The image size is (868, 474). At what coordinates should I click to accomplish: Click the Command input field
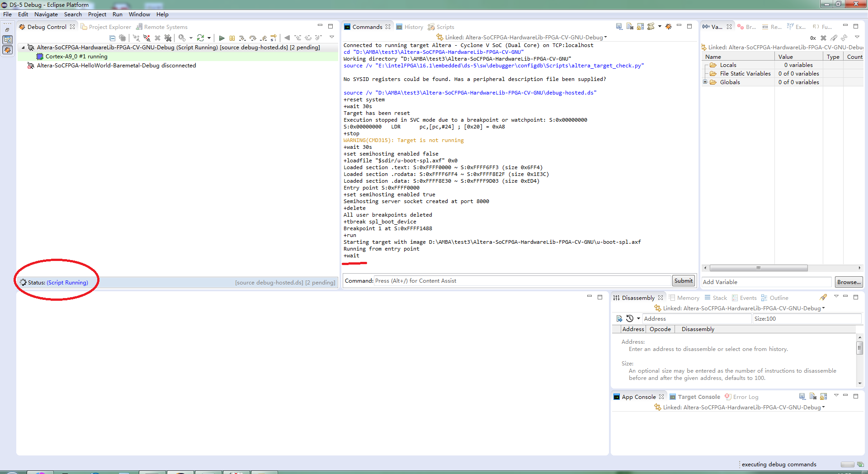point(522,281)
